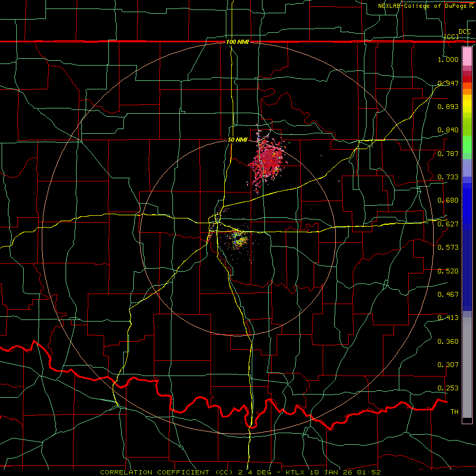The height and width of the screenshot is (476, 476).
Task: Select the 0.253 legend value
Action: tap(448, 388)
